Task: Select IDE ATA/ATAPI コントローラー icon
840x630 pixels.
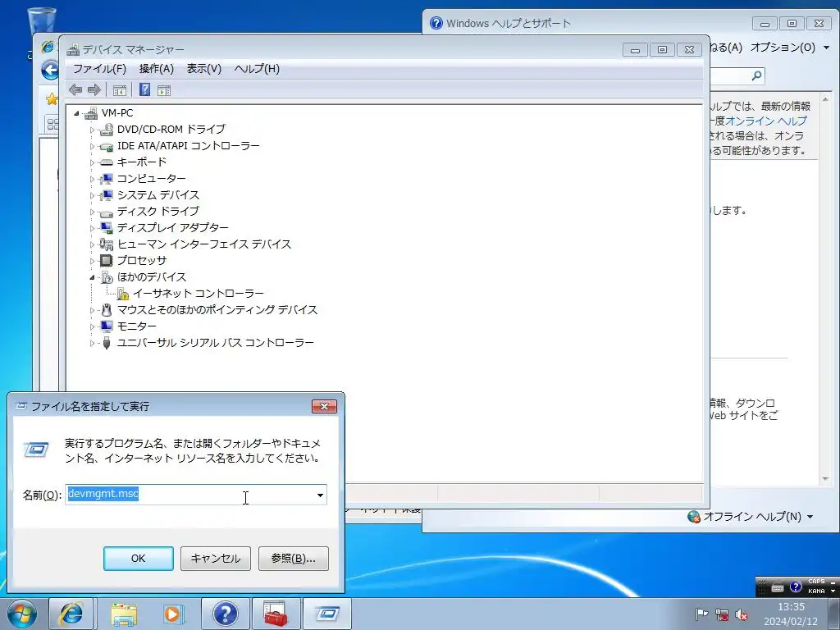Action: coord(107,146)
